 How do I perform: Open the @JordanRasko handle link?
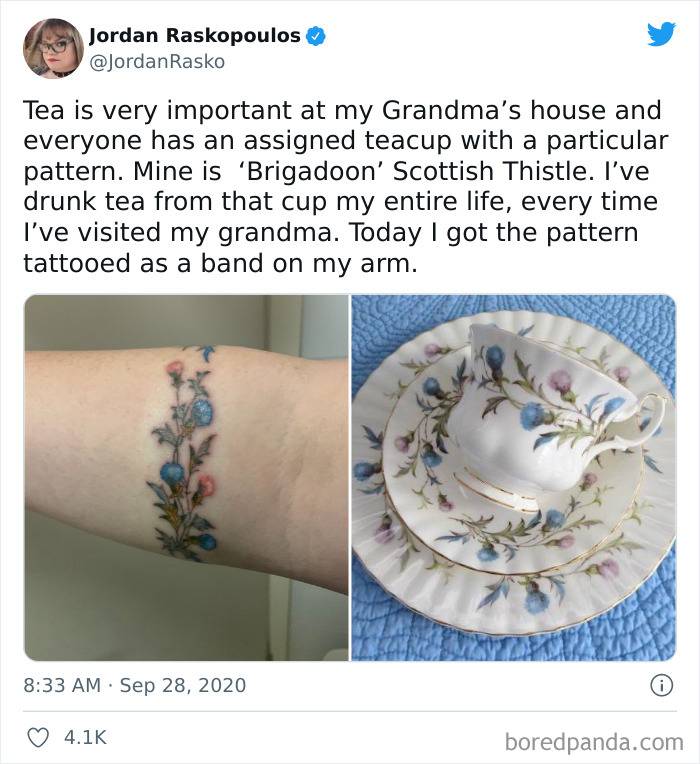157,62
